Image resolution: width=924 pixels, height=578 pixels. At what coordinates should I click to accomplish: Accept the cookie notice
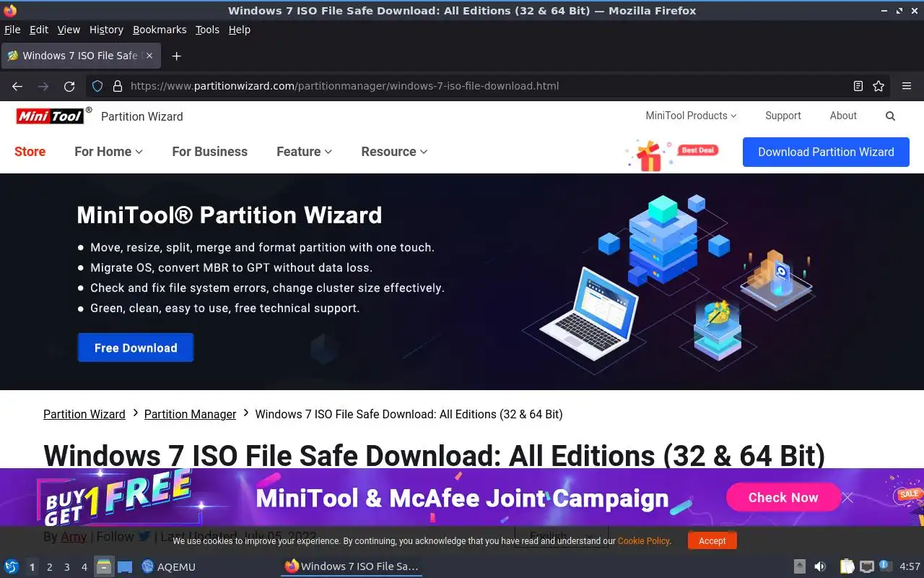[x=712, y=540]
